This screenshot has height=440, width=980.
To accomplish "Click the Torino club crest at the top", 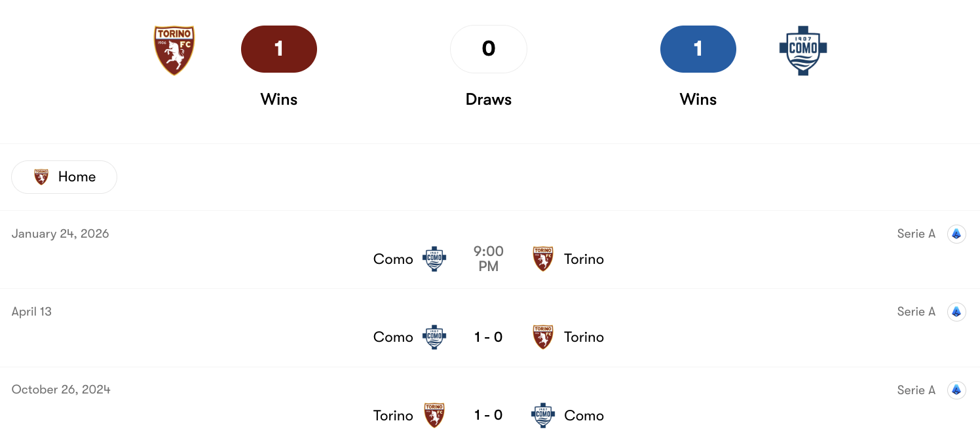I will (x=174, y=49).
